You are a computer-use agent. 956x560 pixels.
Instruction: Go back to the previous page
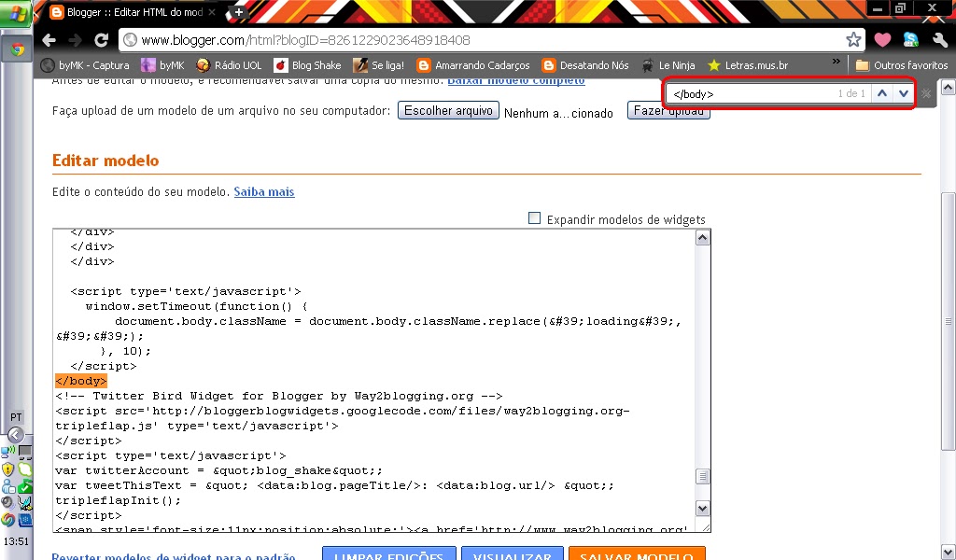click(49, 40)
